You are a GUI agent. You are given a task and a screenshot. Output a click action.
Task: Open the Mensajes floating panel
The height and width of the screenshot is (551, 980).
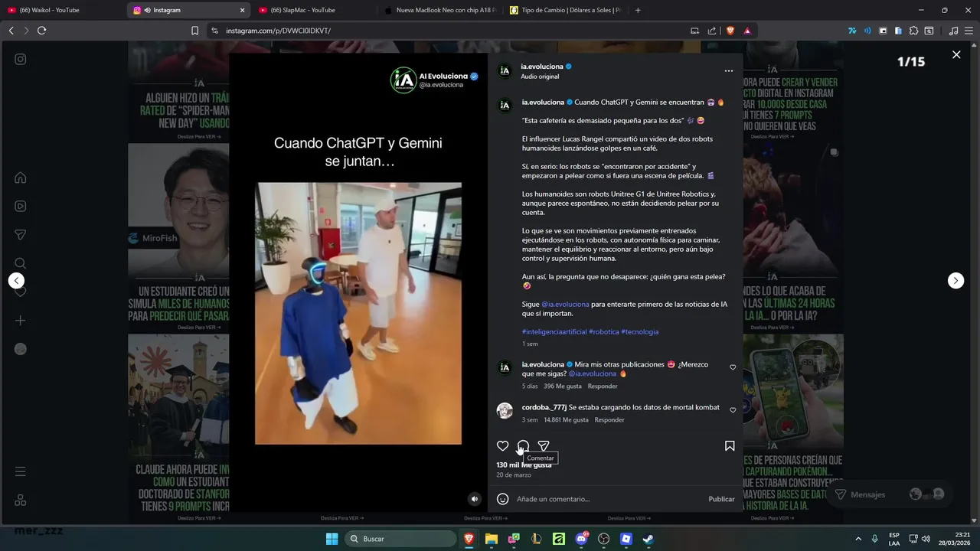coord(890,494)
